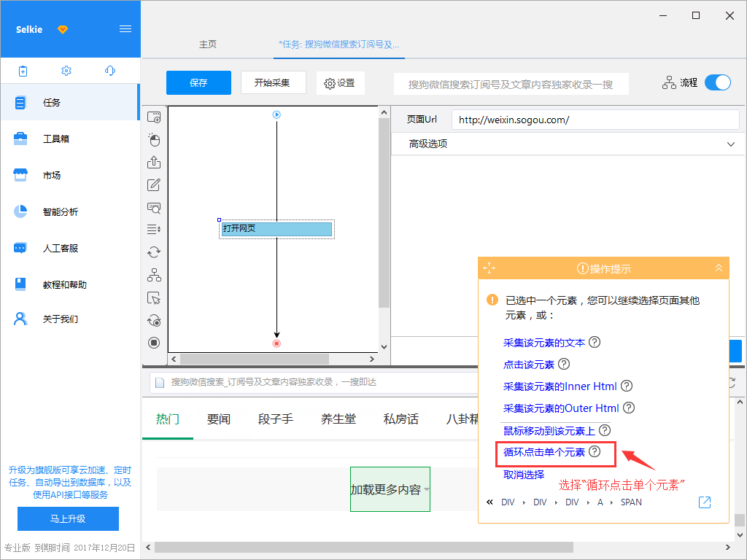Select the dropdown list switch tool
Image resolution: width=747 pixels, height=560 pixels.
tap(154, 230)
